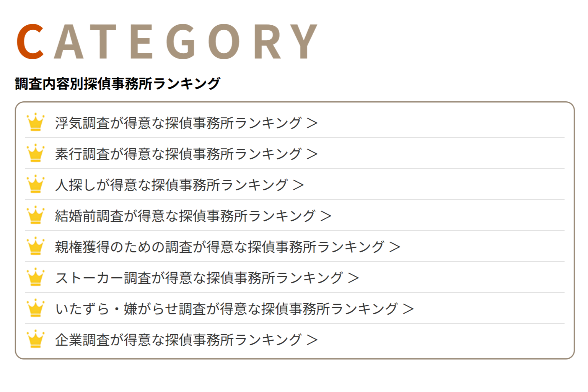Click the crown icon beside 素行調査 ranking
This screenshot has height=392, width=588.
click(36, 153)
